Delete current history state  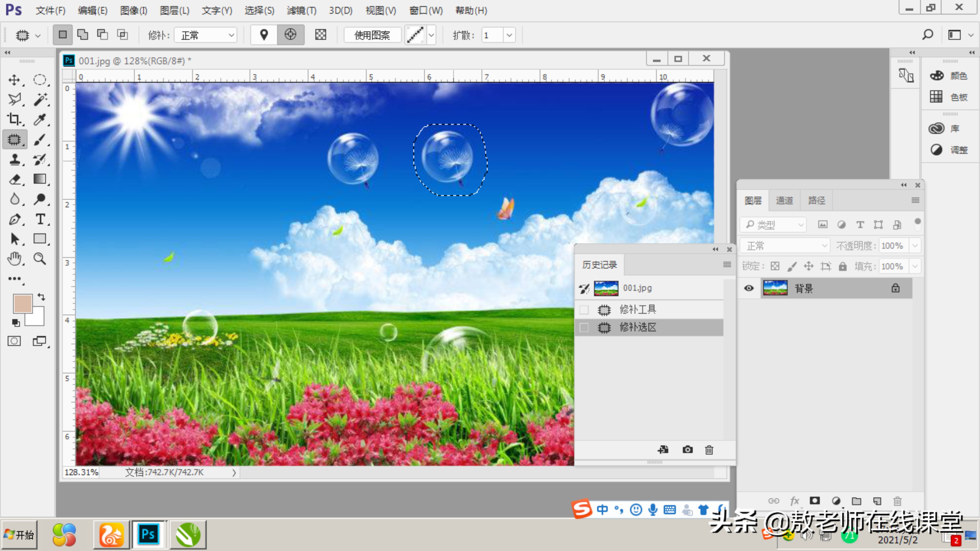click(709, 450)
